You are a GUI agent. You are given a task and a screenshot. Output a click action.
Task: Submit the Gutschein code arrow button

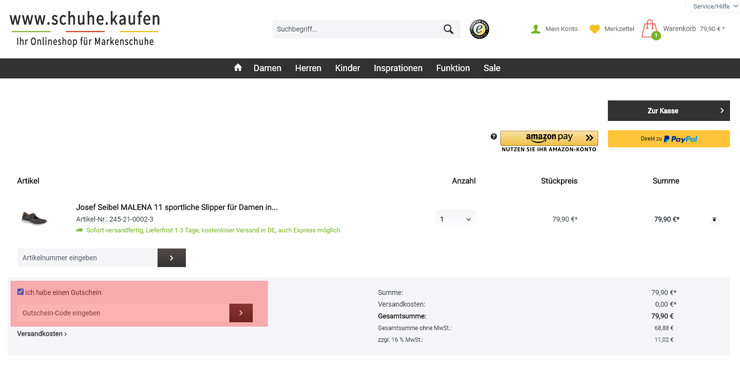(x=241, y=313)
